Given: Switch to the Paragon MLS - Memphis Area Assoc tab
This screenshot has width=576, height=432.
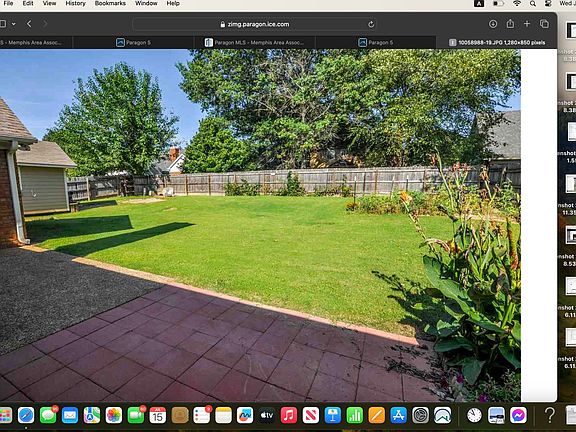Looking at the screenshot, I should [255, 43].
